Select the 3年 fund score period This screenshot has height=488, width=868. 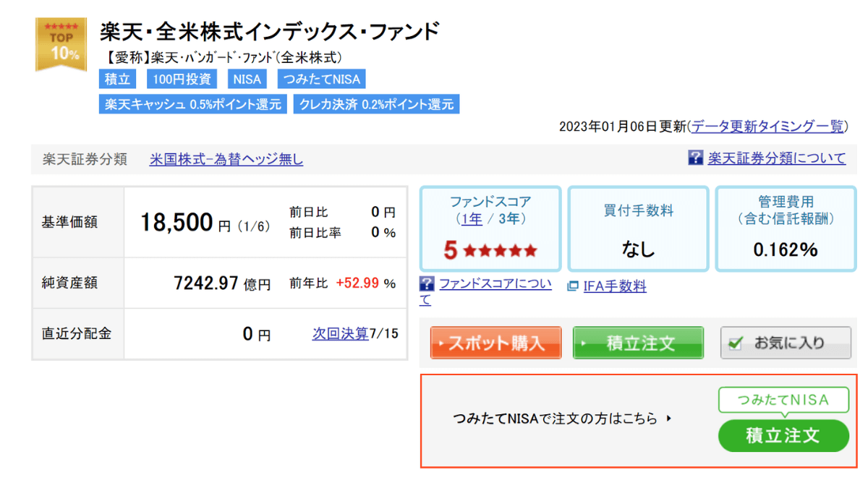pyautogui.click(x=509, y=218)
